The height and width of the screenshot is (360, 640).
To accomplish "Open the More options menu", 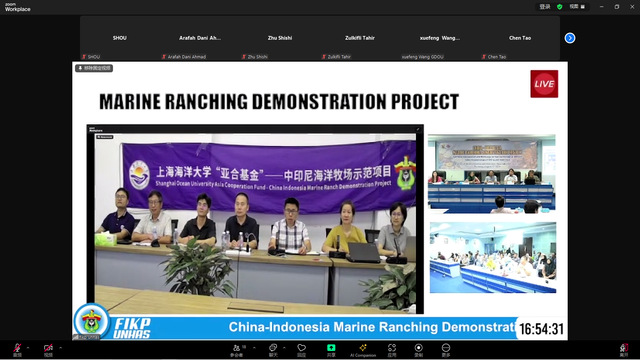I will pyautogui.click(x=446, y=349).
